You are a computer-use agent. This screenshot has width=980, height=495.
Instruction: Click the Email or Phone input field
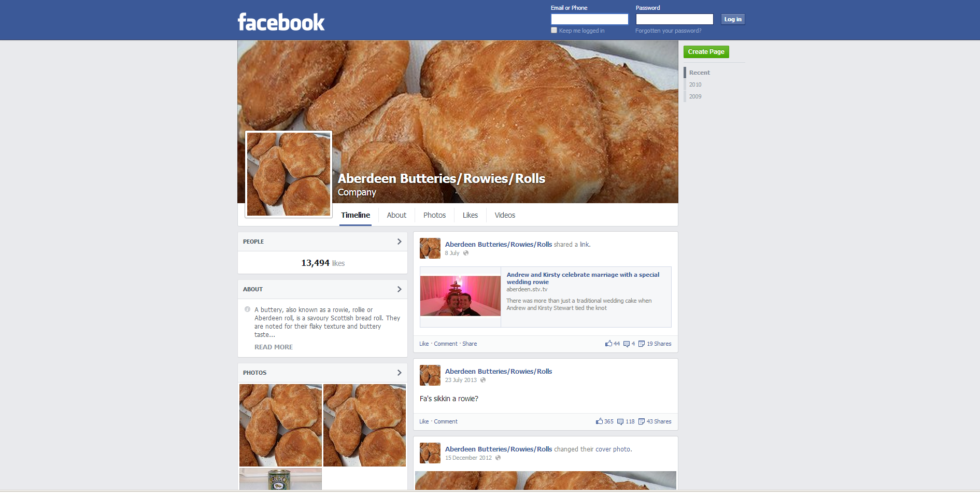(x=589, y=19)
